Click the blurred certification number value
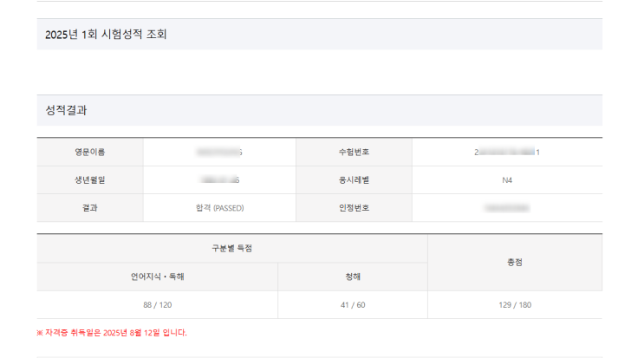644x358 pixels. click(507, 208)
